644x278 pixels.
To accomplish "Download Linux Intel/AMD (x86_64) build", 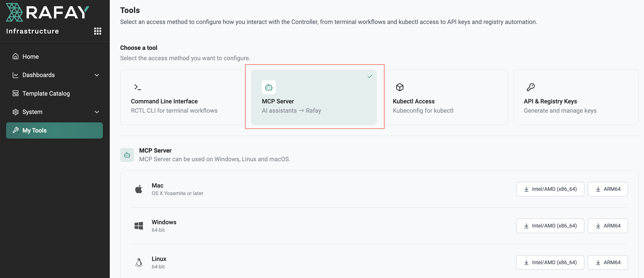I will pos(550,262).
